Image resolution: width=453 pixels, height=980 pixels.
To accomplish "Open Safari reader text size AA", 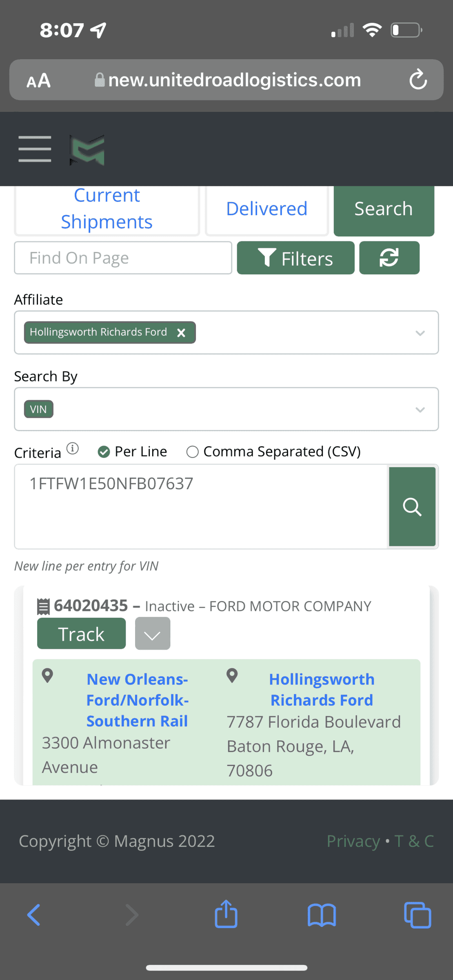I will (x=39, y=80).
